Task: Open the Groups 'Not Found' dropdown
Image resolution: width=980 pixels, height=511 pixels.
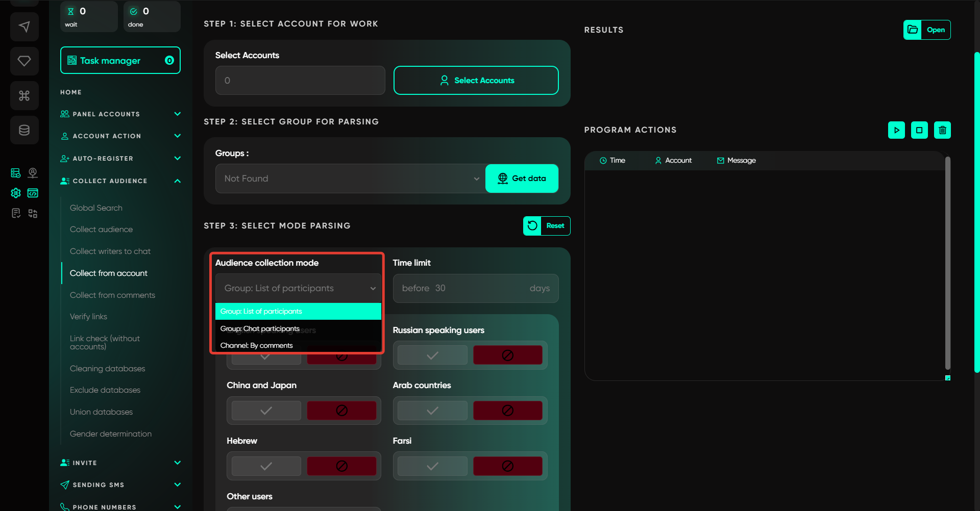Action: pyautogui.click(x=350, y=178)
